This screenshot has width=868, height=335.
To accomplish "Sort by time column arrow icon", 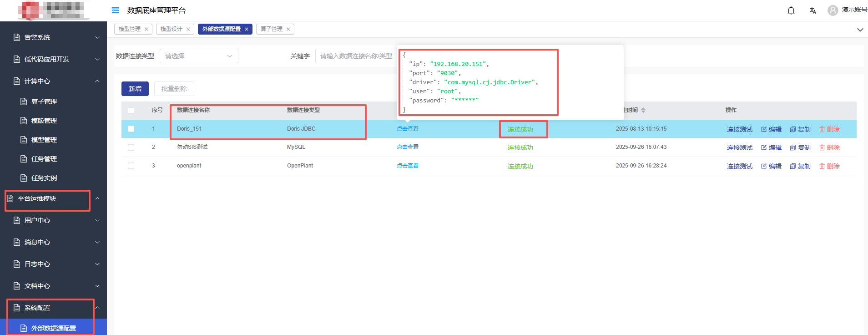I will pos(643,110).
